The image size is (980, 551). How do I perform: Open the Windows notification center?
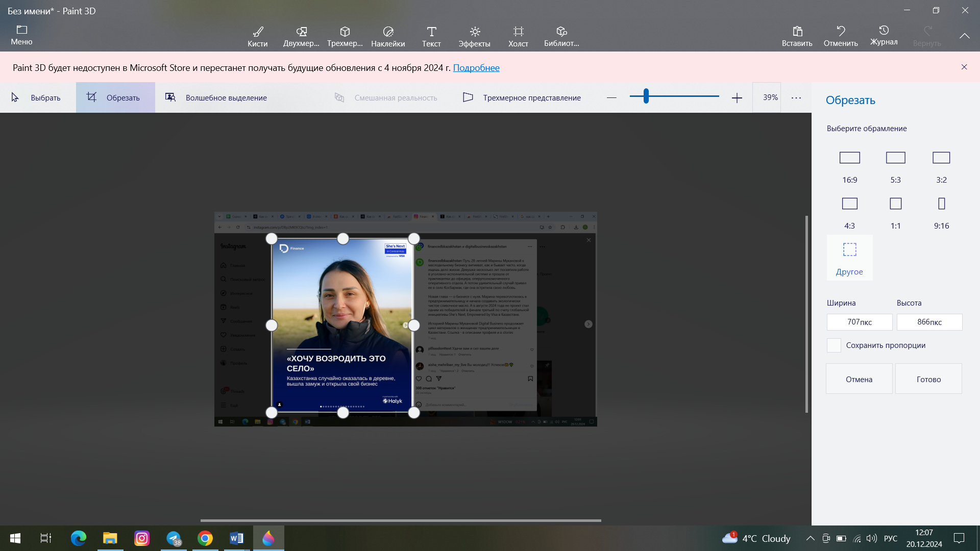[x=959, y=538]
